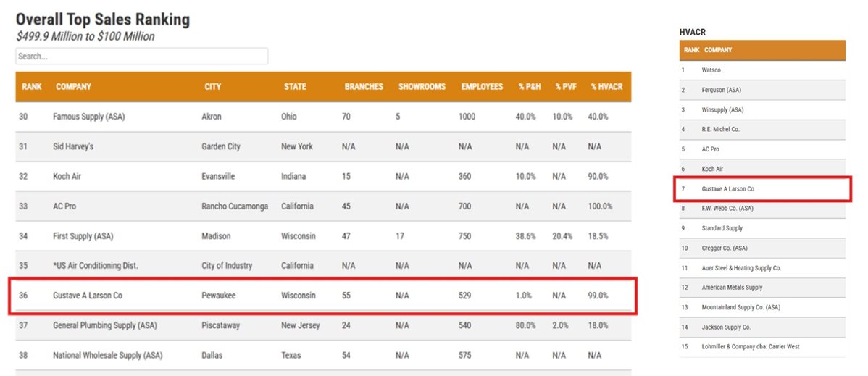Sort by SHOWROOMS column header

pyautogui.click(x=422, y=87)
